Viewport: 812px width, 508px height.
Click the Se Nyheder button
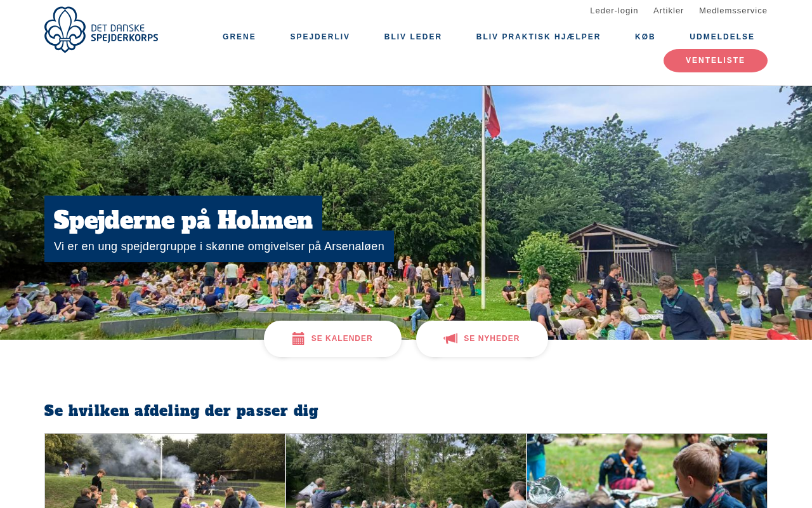point(482,338)
